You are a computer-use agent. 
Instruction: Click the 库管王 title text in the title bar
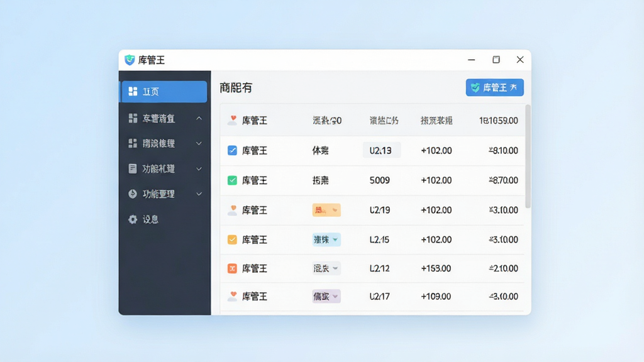click(x=152, y=60)
